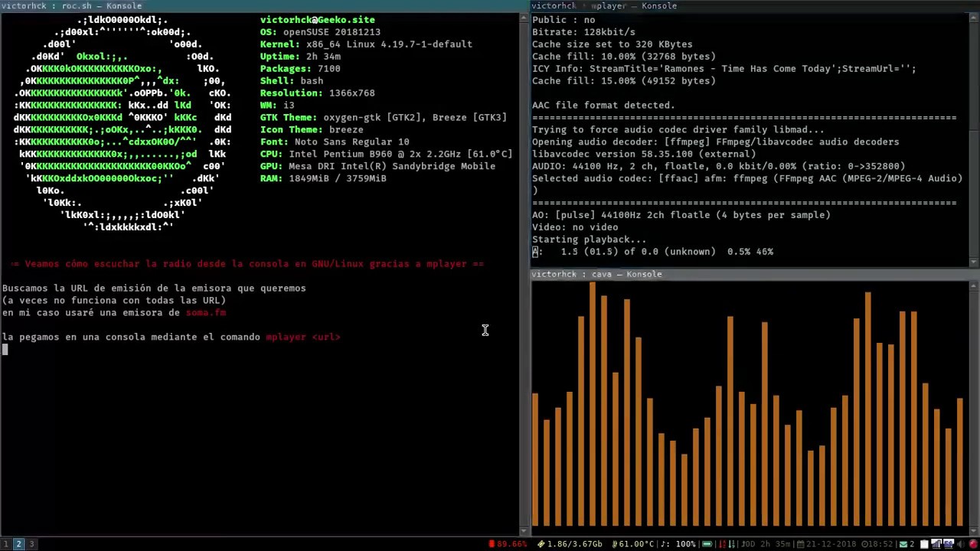Focus the mplayer Konsole title bar

[755, 5]
